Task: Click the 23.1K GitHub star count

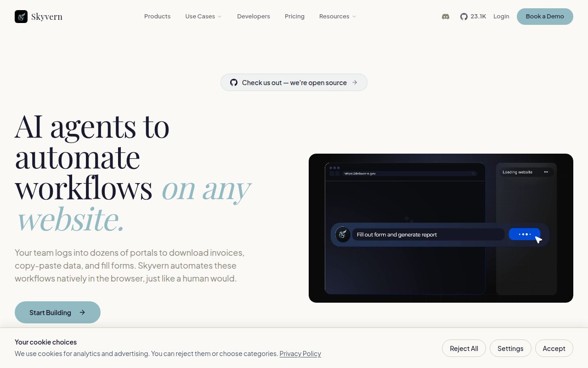Action: [478, 17]
